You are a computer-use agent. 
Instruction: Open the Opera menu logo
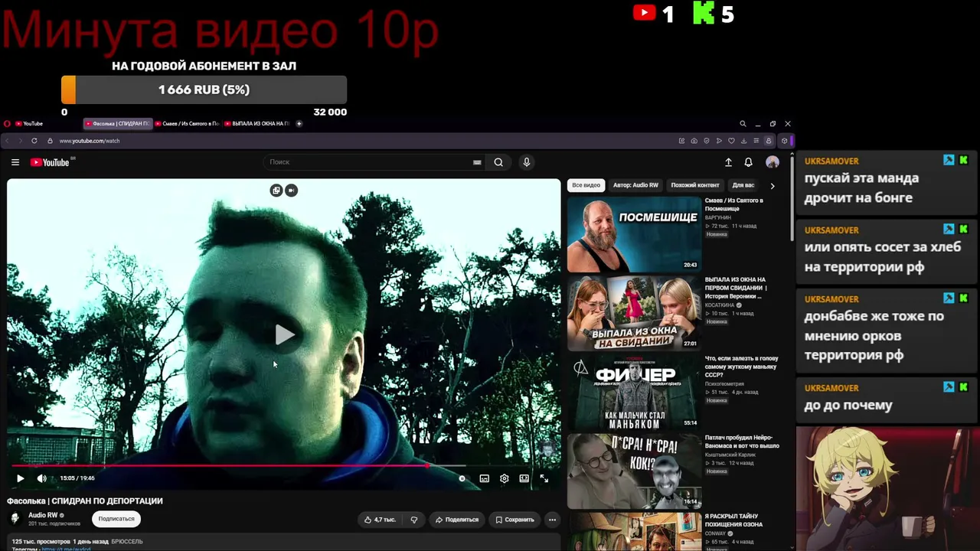pyautogui.click(x=7, y=123)
